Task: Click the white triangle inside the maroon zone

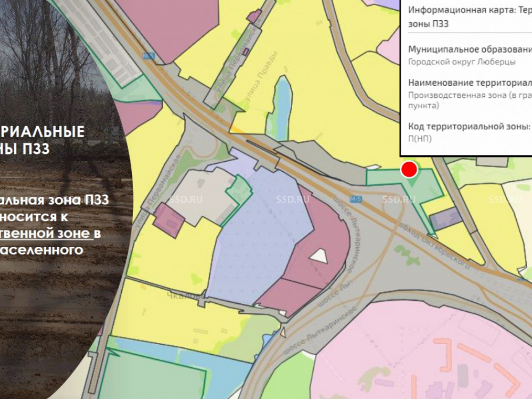Action: pyautogui.click(x=319, y=256)
